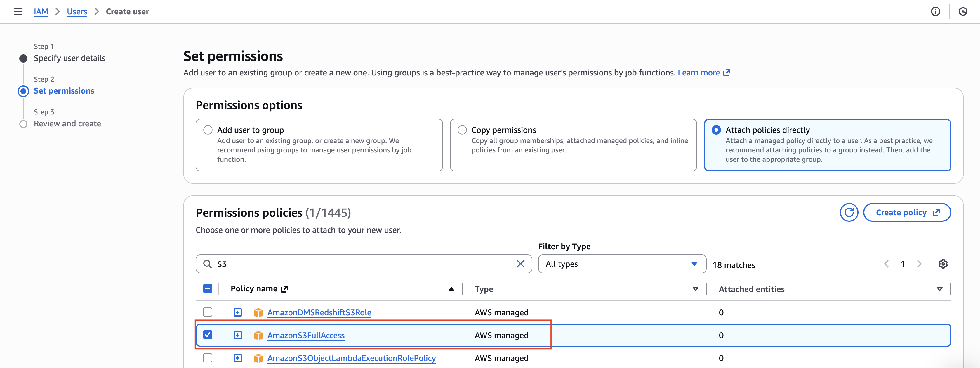Expand AmazonS3ObjectLambdaExecutionRolePolicy details

coord(237,358)
